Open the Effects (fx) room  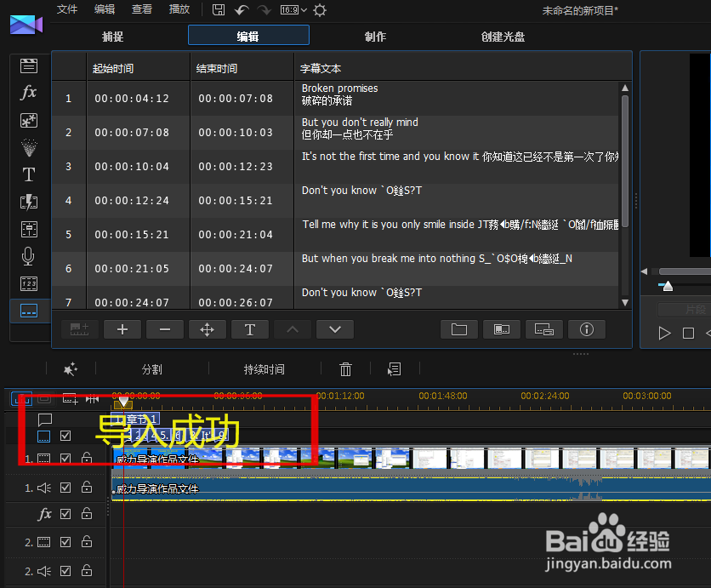pos(29,93)
